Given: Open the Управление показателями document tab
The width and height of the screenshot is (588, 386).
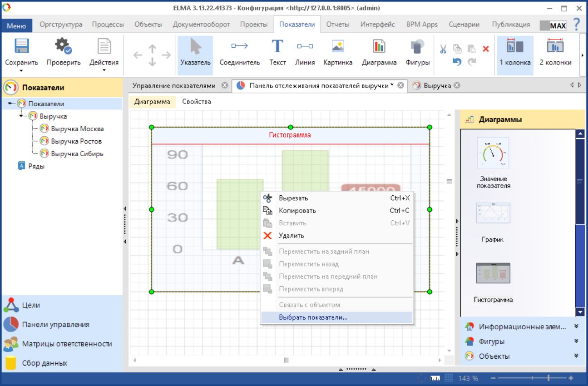Looking at the screenshot, I should click(174, 85).
